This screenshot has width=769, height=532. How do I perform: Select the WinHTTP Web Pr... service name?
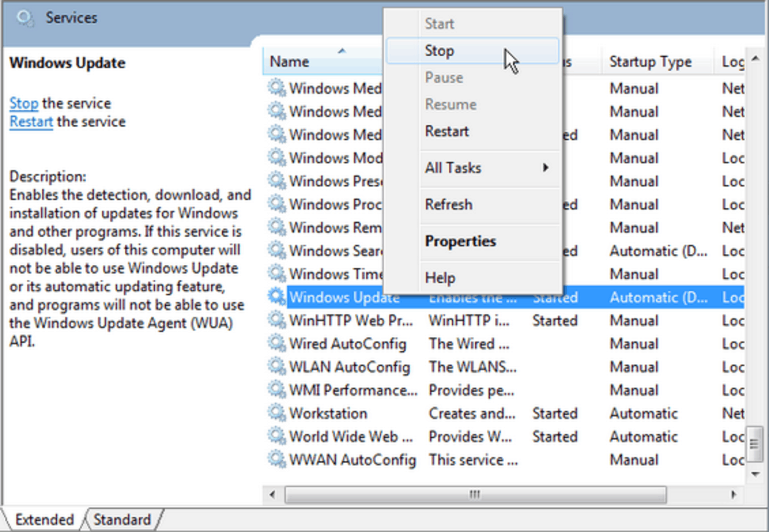(x=351, y=320)
